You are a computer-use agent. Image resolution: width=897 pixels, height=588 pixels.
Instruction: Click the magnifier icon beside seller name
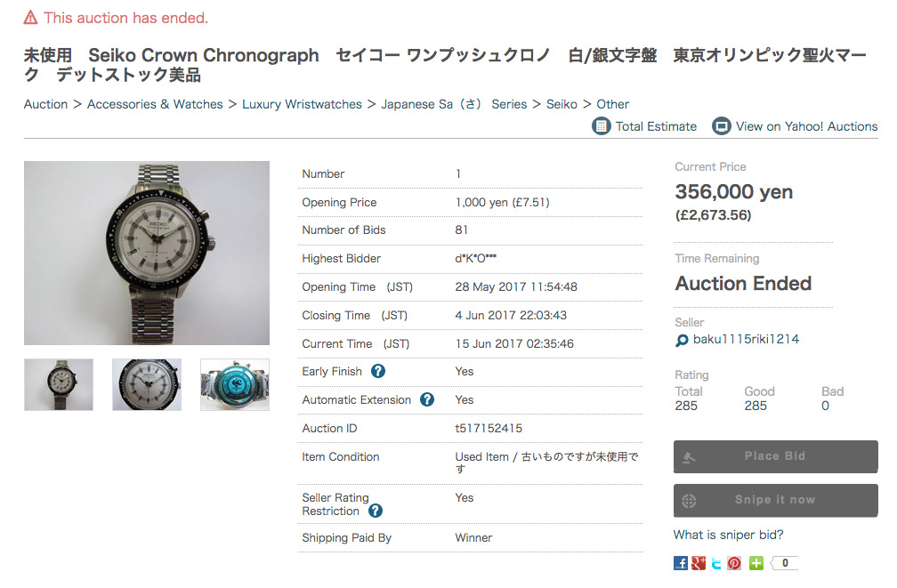(683, 341)
